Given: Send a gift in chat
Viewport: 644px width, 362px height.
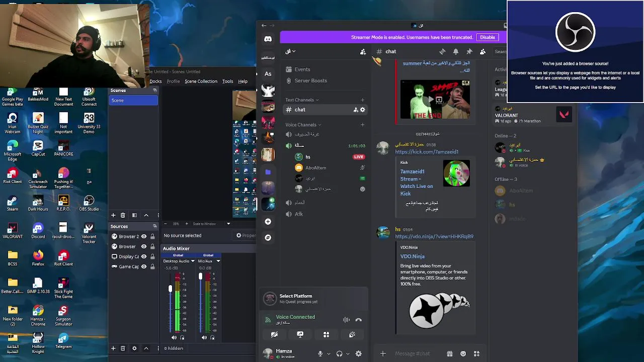Looking at the screenshot, I should 450,354.
